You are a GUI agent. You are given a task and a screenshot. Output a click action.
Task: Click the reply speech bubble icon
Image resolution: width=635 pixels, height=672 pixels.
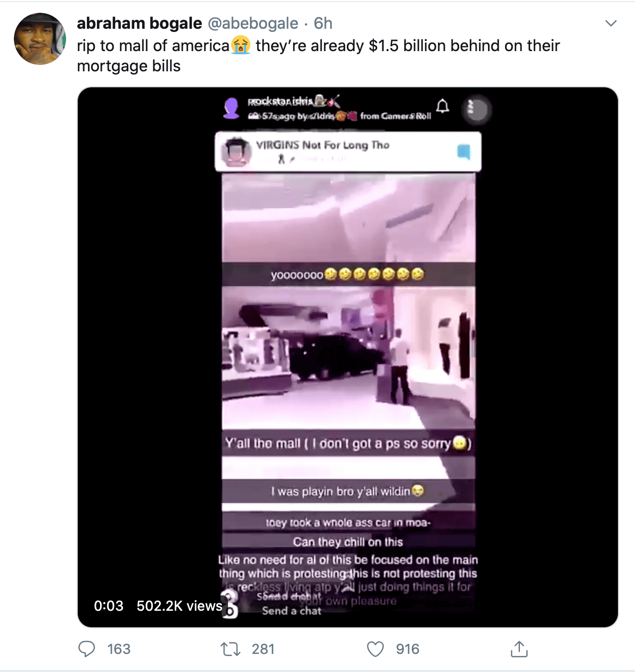point(87,649)
